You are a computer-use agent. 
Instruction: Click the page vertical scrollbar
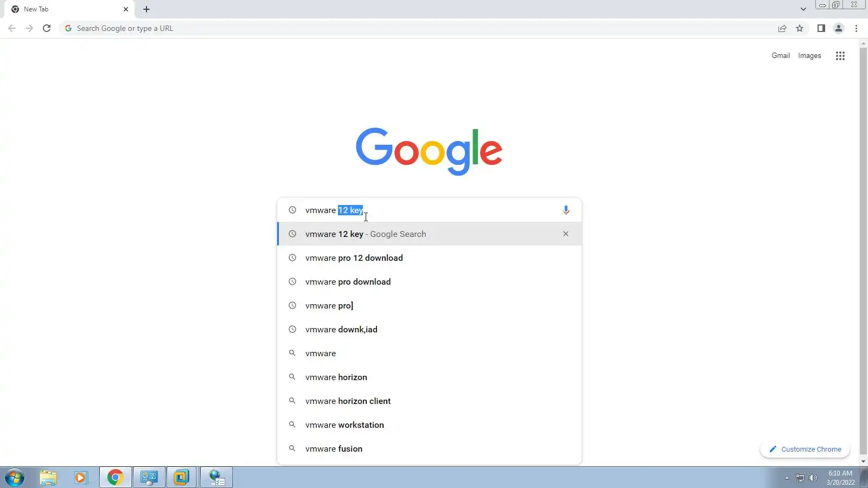[864, 252]
